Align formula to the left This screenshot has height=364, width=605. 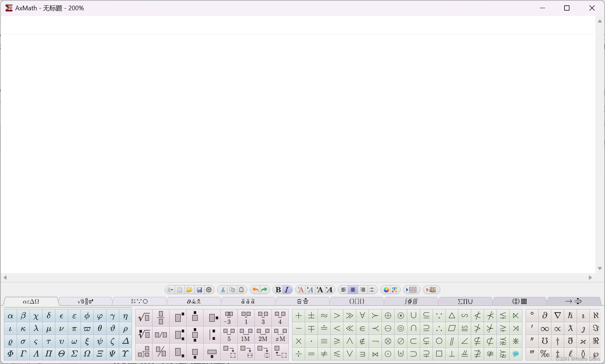[343, 290]
